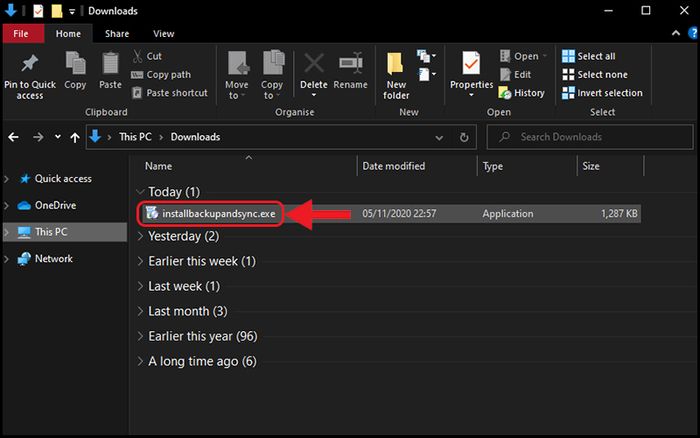Image resolution: width=700 pixels, height=438 pixels.
Task: Click This PC in the address bar
Action: coord(135,137)
